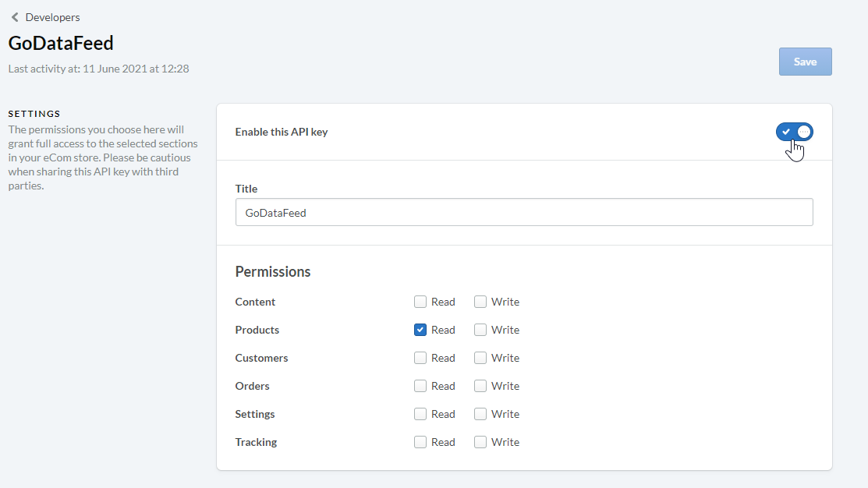Click the Permissions section heading

point(273,271)
